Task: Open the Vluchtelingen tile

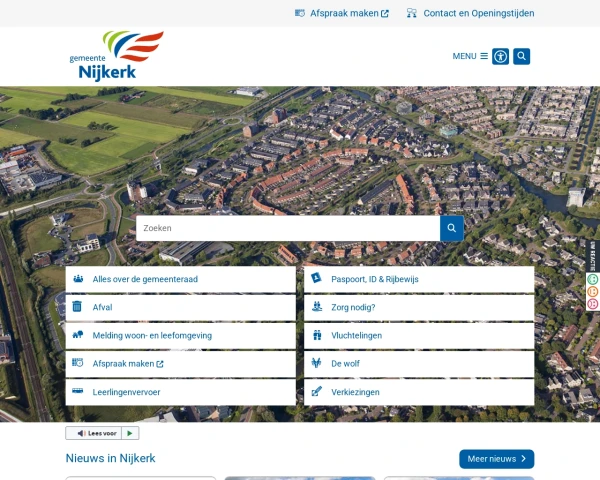Action: pyautogui.click(x=419, y=336)
